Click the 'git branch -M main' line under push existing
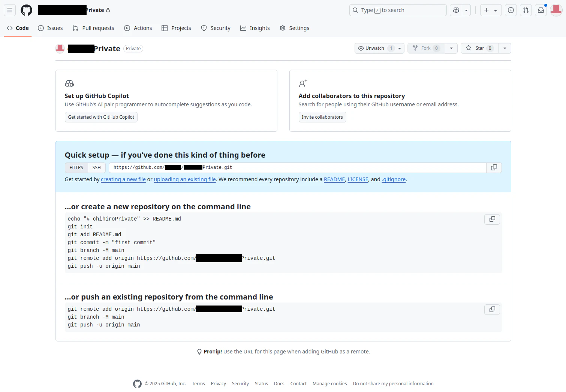The height and width of the screenshot is (392, 566). 96,317
